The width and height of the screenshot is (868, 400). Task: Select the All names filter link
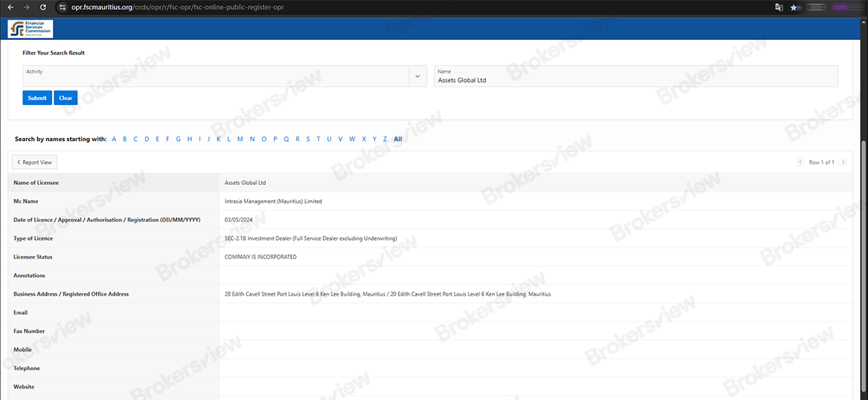398,139
